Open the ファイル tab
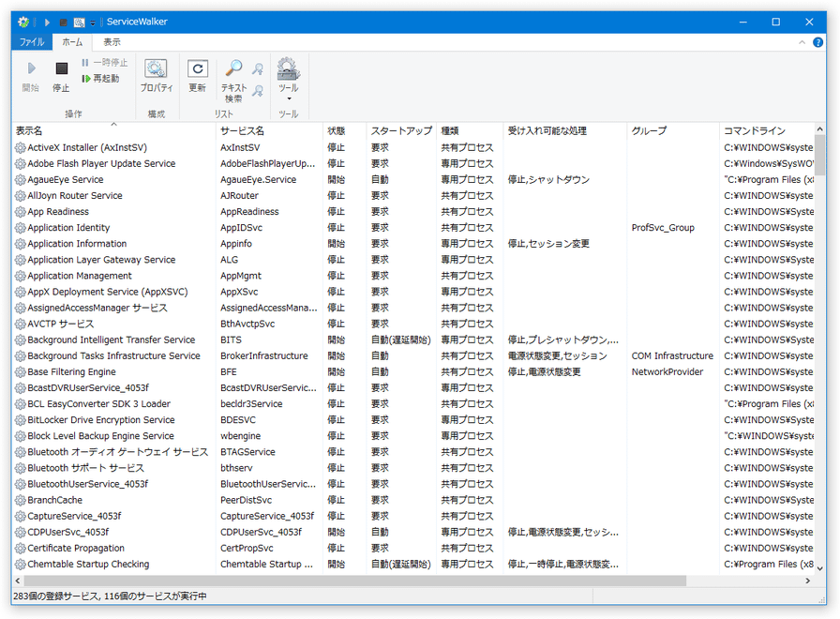 [x=32, y=42]
